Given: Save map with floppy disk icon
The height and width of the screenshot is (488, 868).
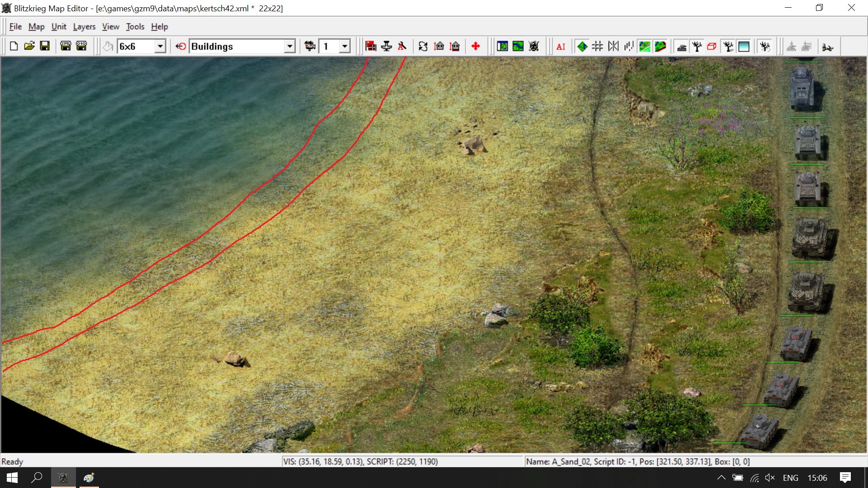Looking at the screenshot, I should pos(45,46).
